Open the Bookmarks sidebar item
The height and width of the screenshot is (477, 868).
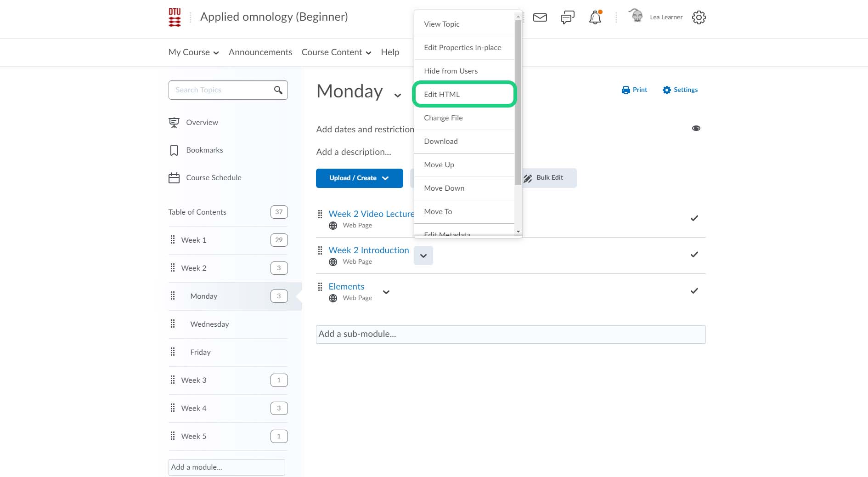pyautogui.click(x=204, y=150)
